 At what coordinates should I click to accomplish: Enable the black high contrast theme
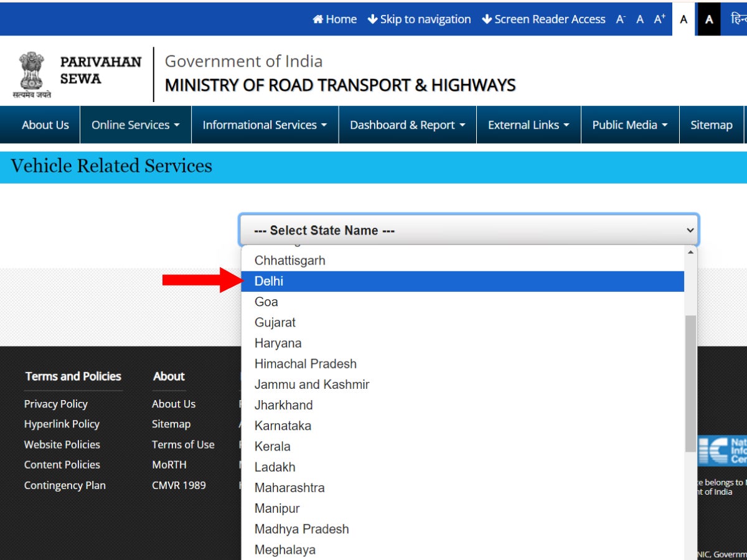click(x=709, y=19)
